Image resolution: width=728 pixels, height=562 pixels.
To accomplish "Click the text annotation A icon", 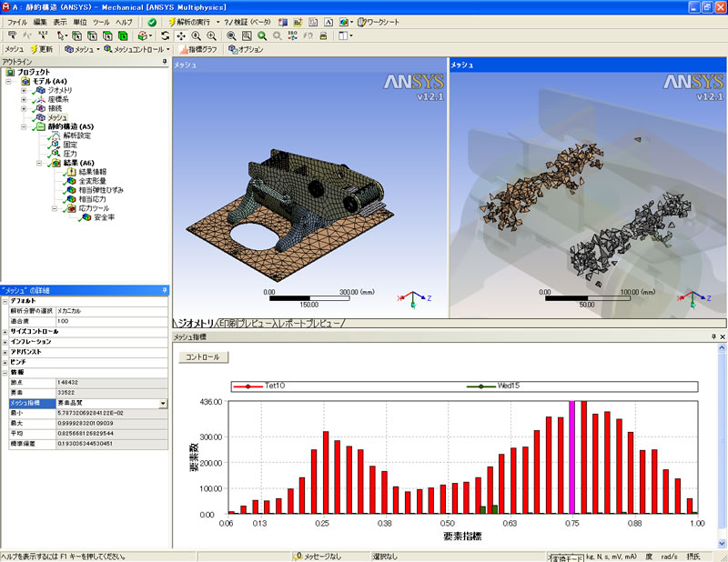I will [x=329, y=22].
